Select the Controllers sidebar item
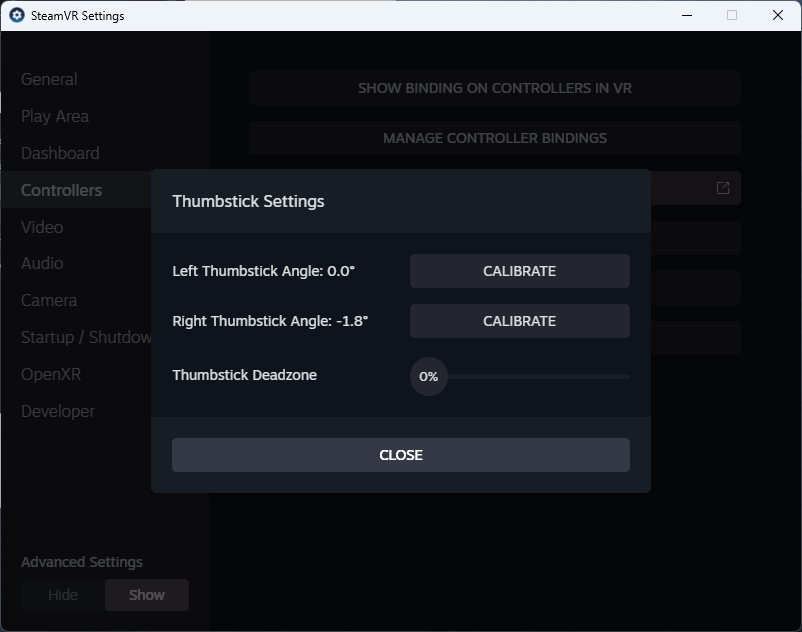The image size is (802, 632). (61, 190)
